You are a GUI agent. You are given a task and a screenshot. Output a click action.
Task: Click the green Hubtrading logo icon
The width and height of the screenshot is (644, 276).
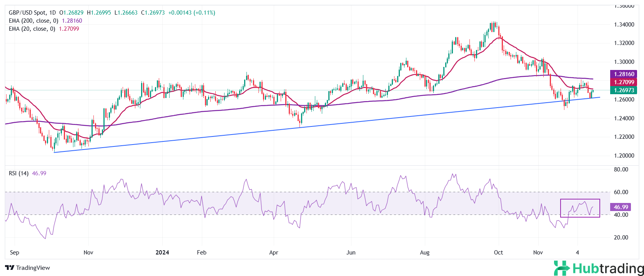pos(562,268)
